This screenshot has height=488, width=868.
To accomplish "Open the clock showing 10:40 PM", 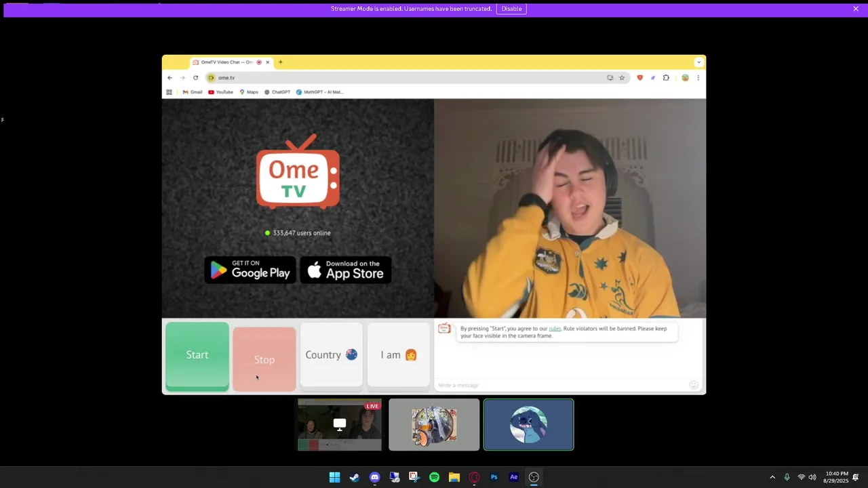I will [836, 477].
